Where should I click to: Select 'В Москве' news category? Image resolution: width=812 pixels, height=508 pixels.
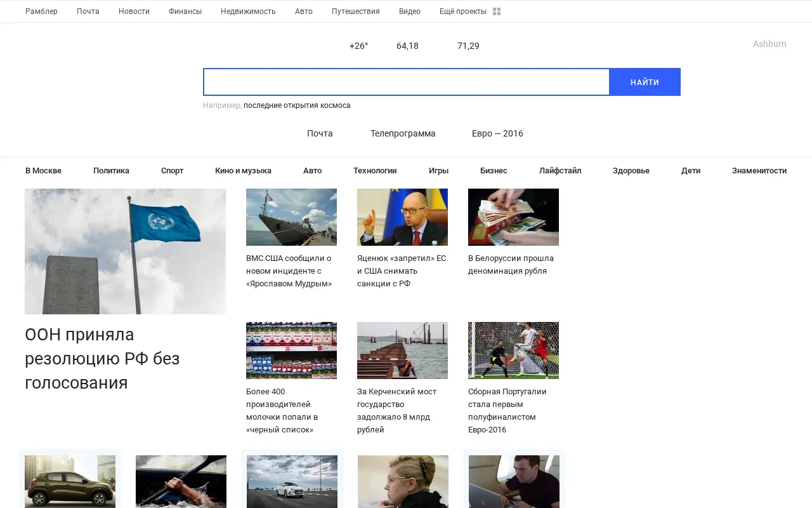[43, 171]
